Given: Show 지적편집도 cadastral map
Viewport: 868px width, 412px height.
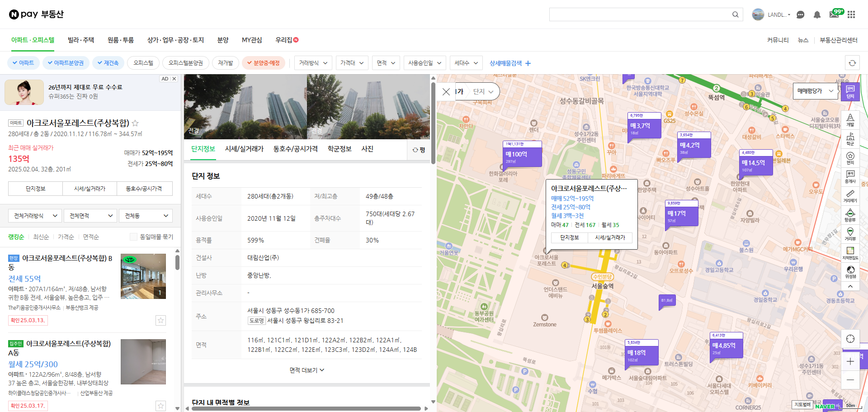Looking at the screenshot, I should coord(850,253).
